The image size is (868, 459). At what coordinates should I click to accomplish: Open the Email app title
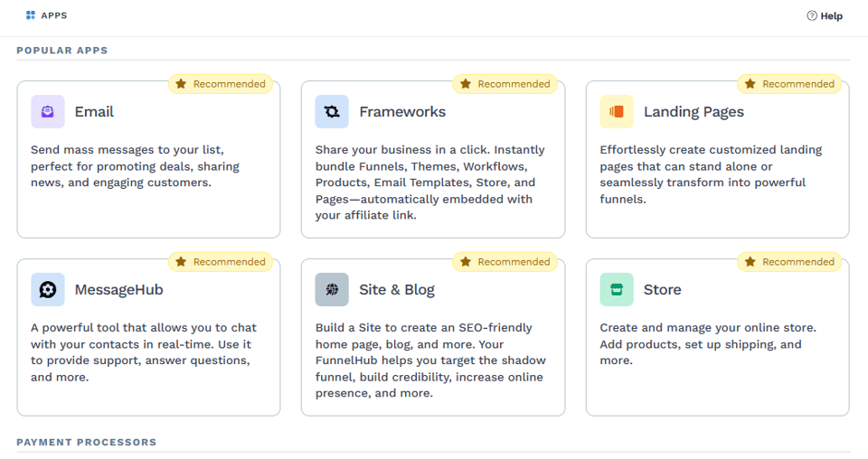pyautogui.click(x=94, y=112)
